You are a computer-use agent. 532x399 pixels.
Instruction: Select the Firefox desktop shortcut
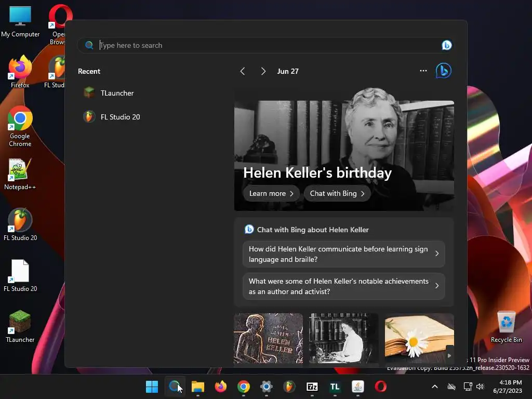[20, 72]
